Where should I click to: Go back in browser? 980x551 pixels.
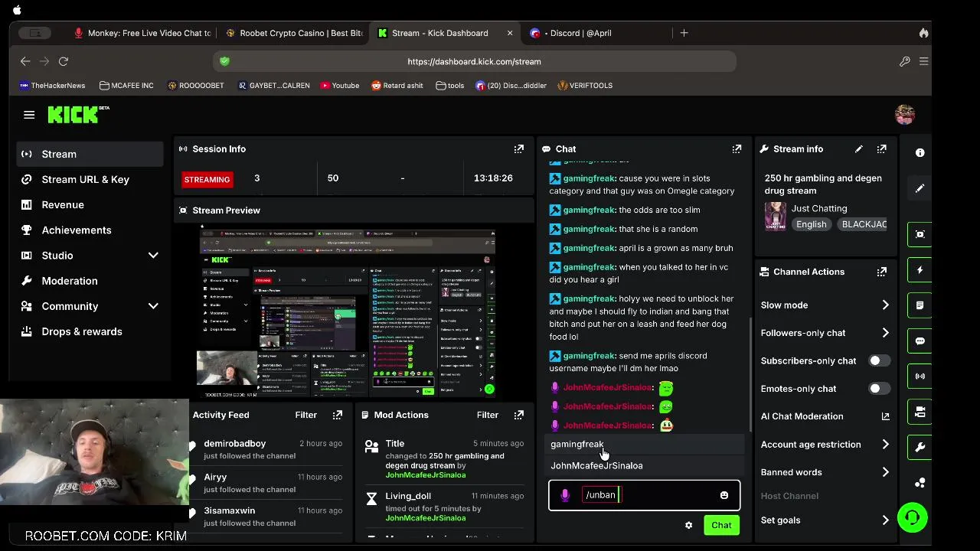(x=25, y=61)
